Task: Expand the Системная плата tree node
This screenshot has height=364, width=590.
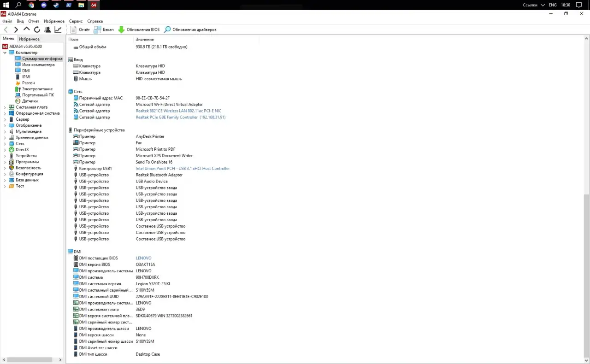Action: [5, 107]
